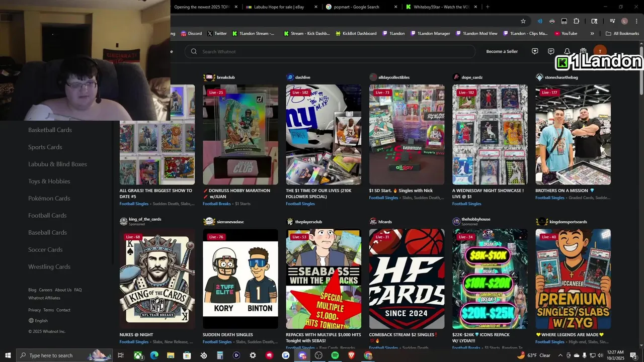Image resolution: width=644 pixels, height=362 pixels.
Task: Open Microsoft Store from the taskbar
Action: 187,355
